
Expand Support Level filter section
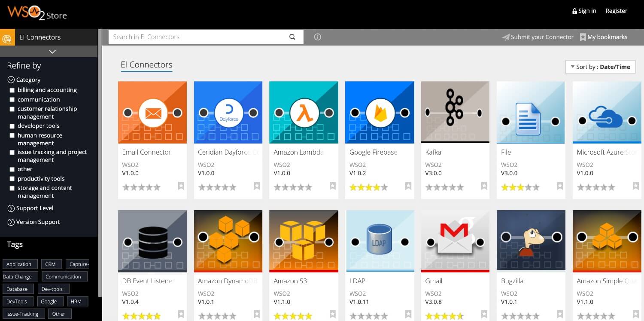(30, 208)
